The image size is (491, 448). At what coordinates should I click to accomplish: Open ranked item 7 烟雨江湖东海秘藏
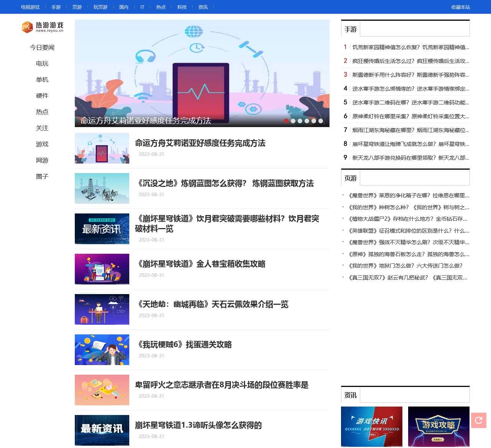(410, 130)
